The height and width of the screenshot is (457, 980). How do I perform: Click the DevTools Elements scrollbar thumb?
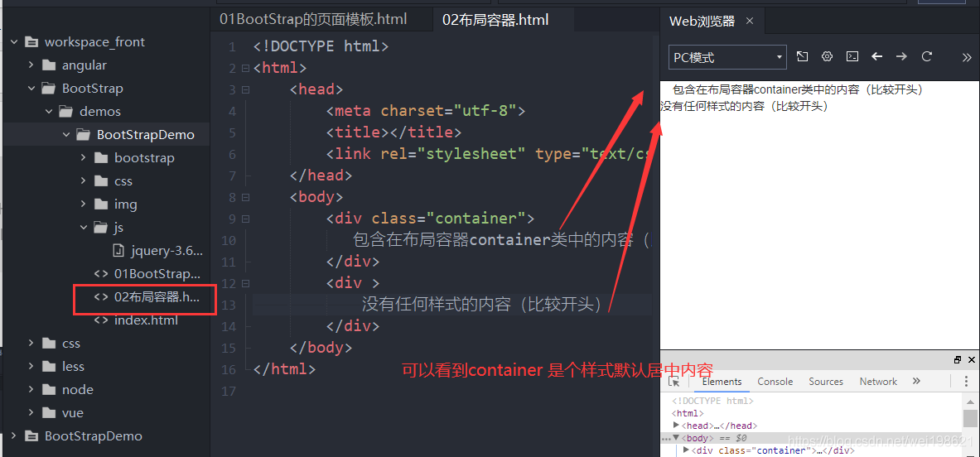(969, 418)
